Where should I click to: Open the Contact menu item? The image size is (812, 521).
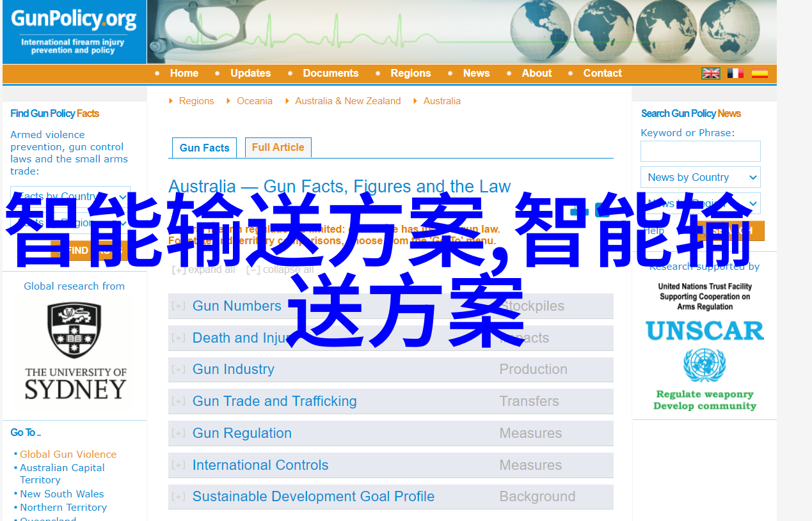pos(603,74)
